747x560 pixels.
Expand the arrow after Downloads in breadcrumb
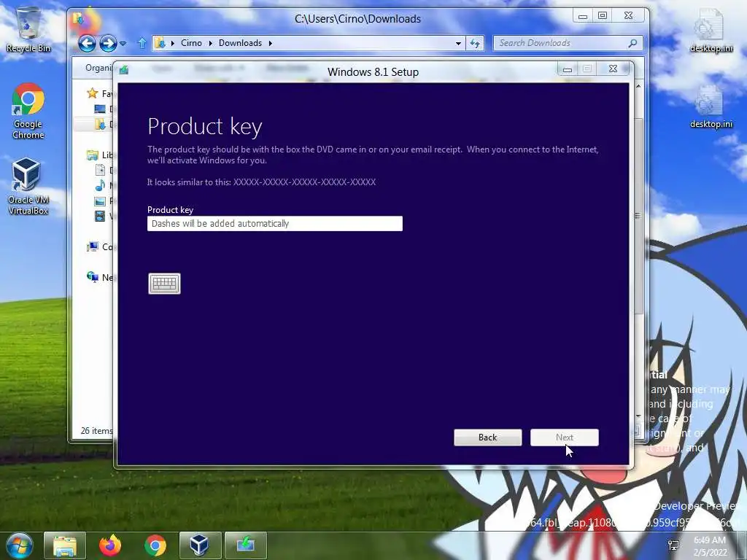pyautogui.click(x=271, y=43)
